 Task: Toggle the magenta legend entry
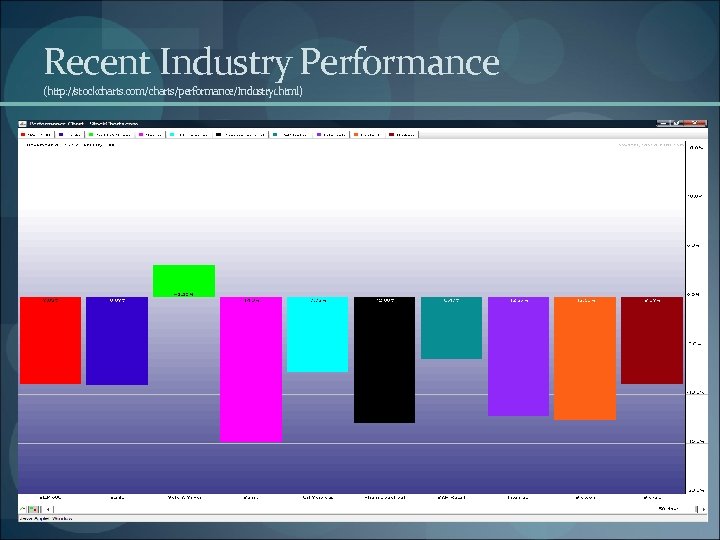150,135
